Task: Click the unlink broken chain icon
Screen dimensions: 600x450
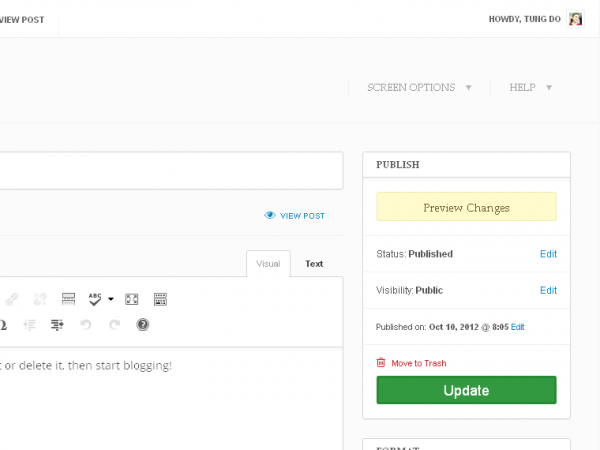Action: [x=40, y=299]
